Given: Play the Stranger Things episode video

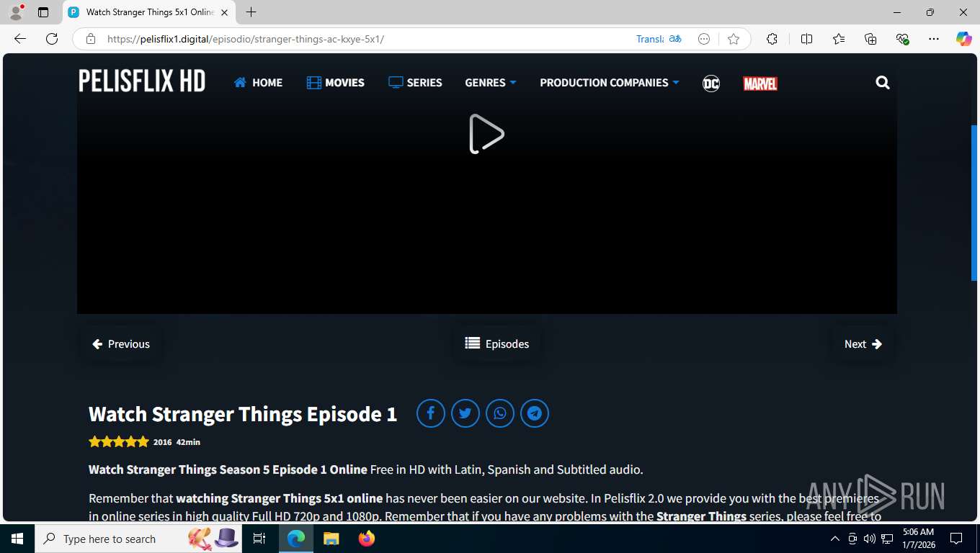Looking at the screenshot, I should click(486, 134).
